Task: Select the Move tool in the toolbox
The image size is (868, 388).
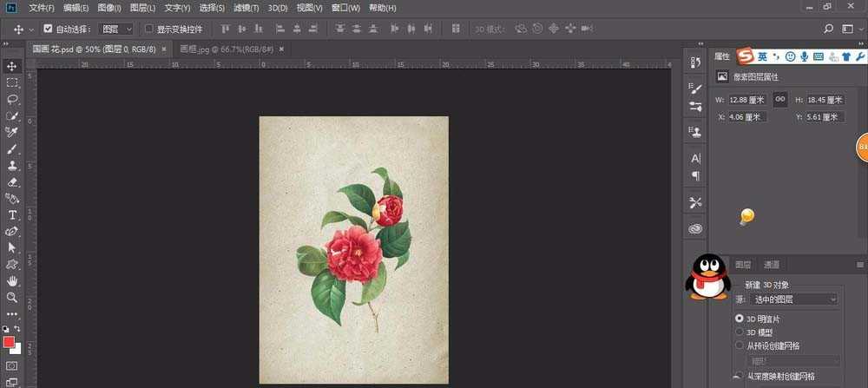Action: tap(12, 66)
